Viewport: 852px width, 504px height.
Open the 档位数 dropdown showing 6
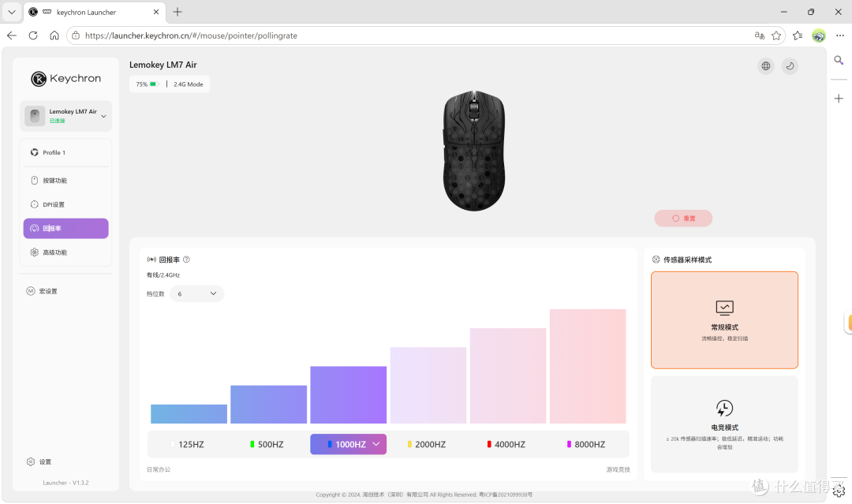pyautogui.click(x=196, y=294)
